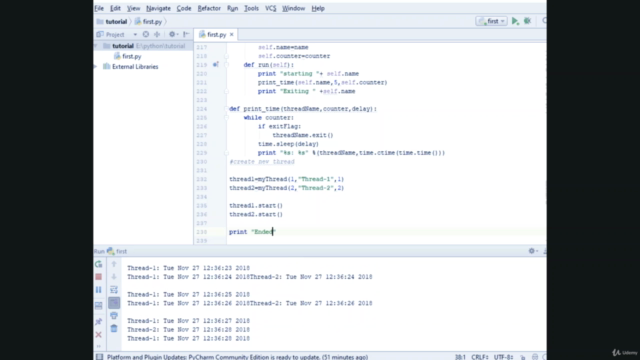Open Run panel gear settings
Screen dimensions: 640x360
tap(533, 251)
